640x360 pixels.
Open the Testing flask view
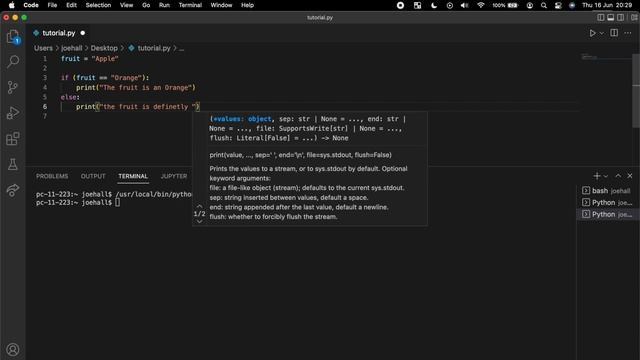(x=13, y=164)
